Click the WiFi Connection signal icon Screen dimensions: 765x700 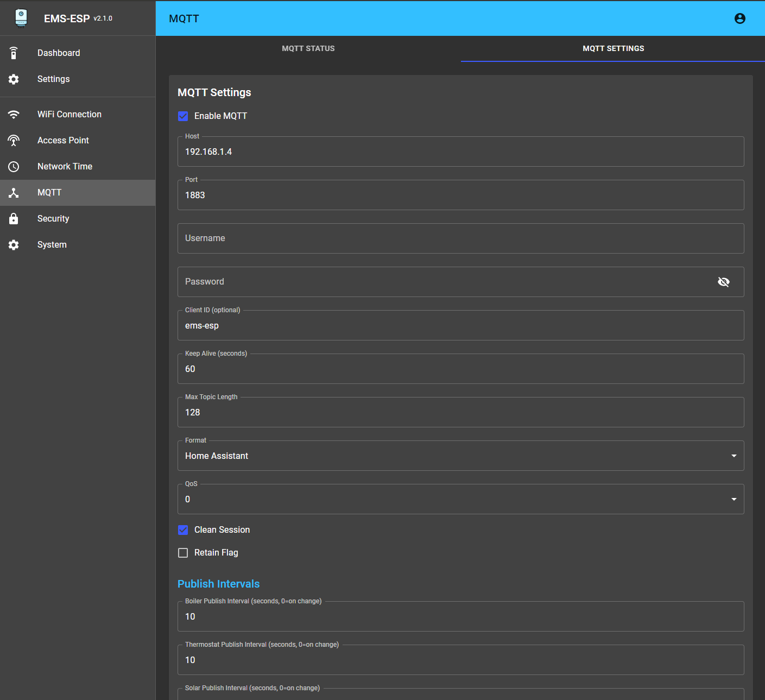(x=14, y=115)
